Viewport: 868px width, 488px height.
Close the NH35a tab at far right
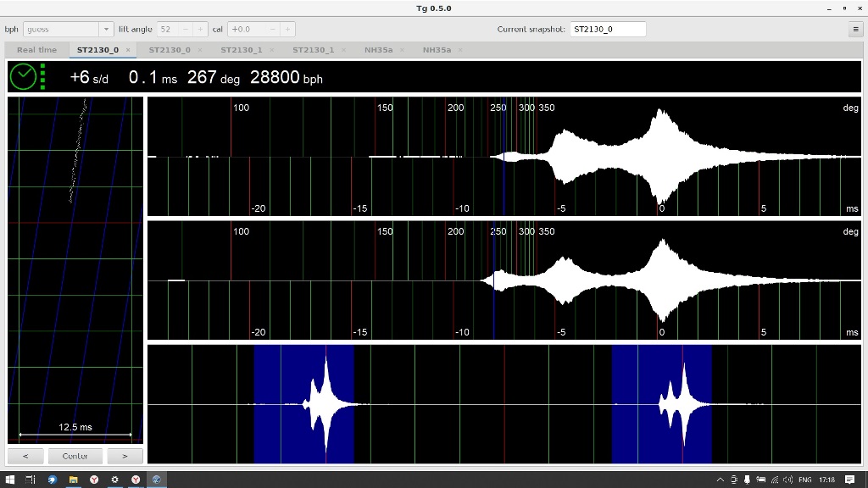[x=460, y=50]
